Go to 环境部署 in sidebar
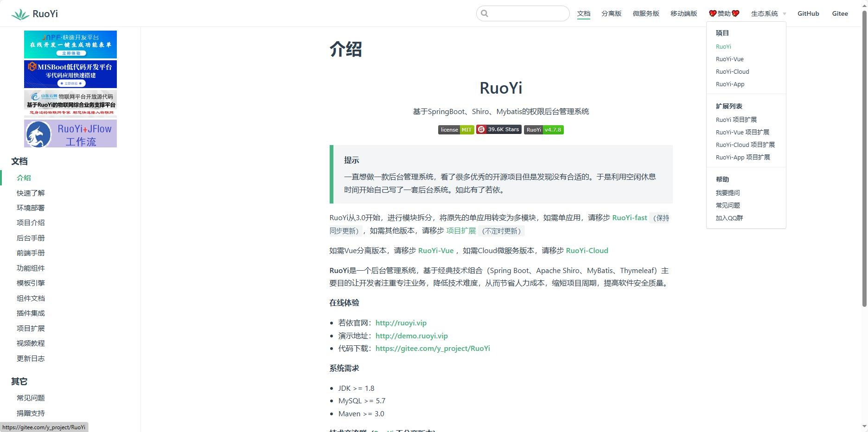Viewport: 868px width, 432px height. click(31, 208)
